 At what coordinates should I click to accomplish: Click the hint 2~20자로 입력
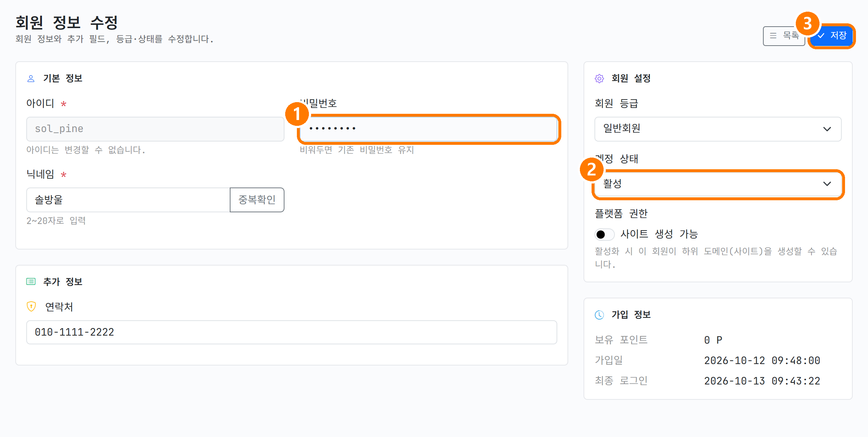[x=56, y=220]
